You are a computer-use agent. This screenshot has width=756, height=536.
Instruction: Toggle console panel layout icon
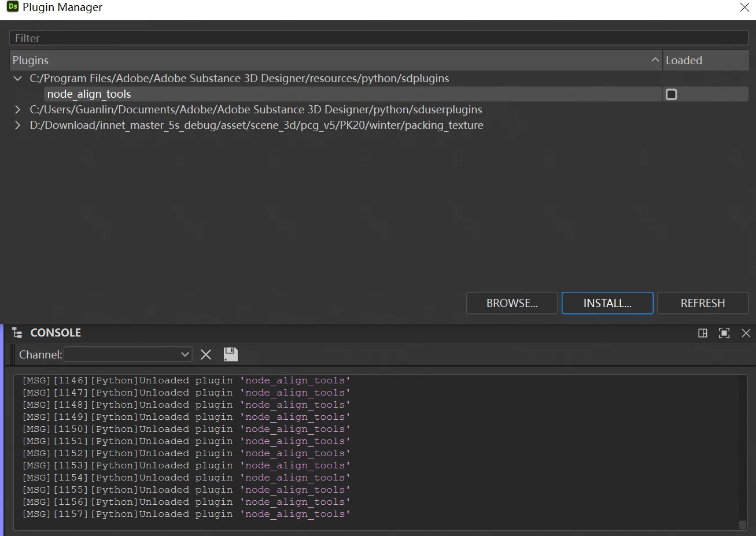703,333
